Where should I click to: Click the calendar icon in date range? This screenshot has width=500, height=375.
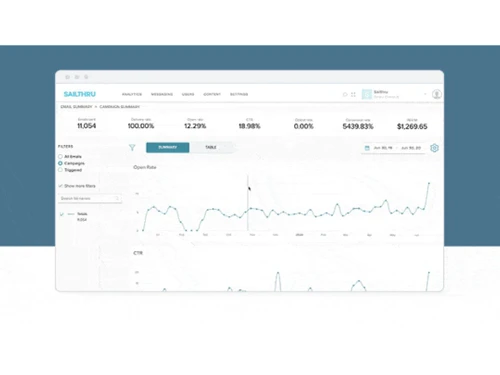click(367, 148)
